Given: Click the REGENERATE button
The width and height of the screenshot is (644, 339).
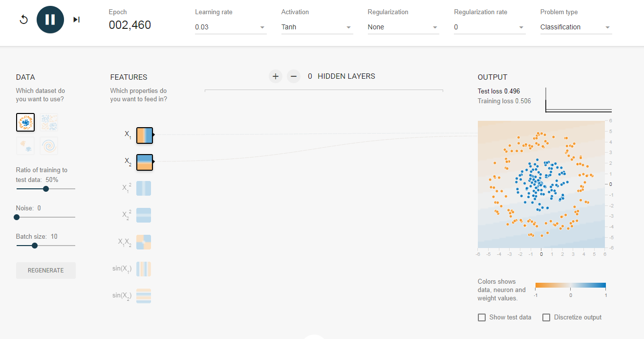Looking at the screenshot, I should (x=46, y=271).
